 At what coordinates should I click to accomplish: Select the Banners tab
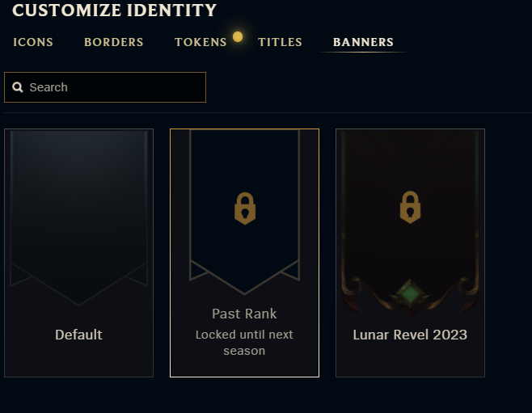coord(363,42)
